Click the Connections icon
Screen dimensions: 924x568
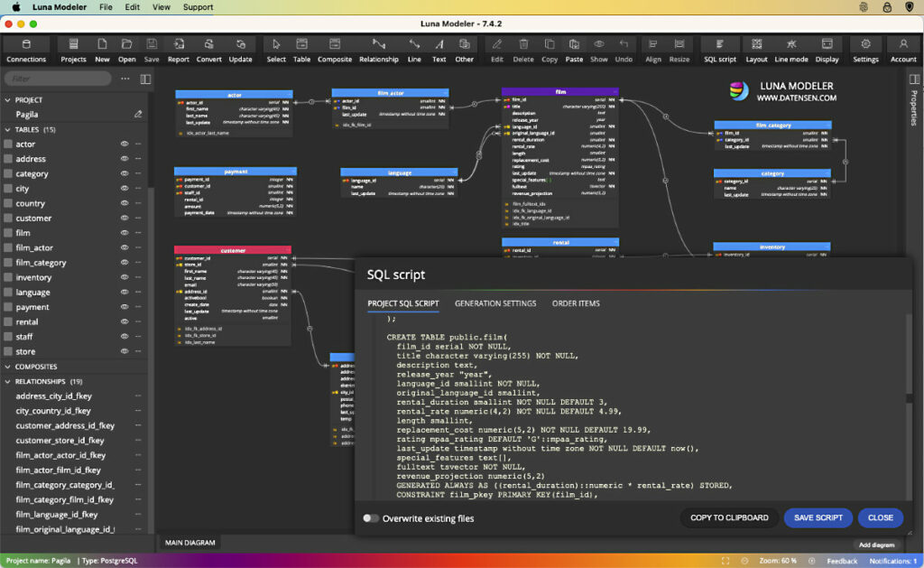26,47
